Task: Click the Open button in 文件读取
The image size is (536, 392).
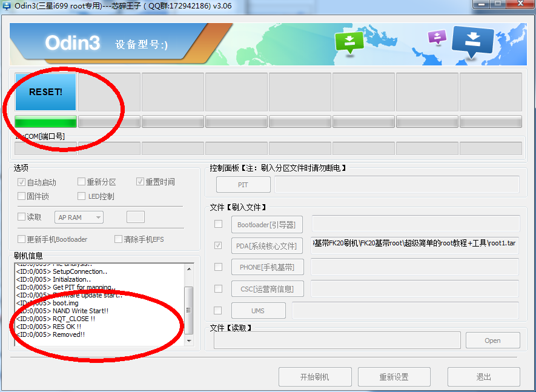Action: [x=492, y=341]
